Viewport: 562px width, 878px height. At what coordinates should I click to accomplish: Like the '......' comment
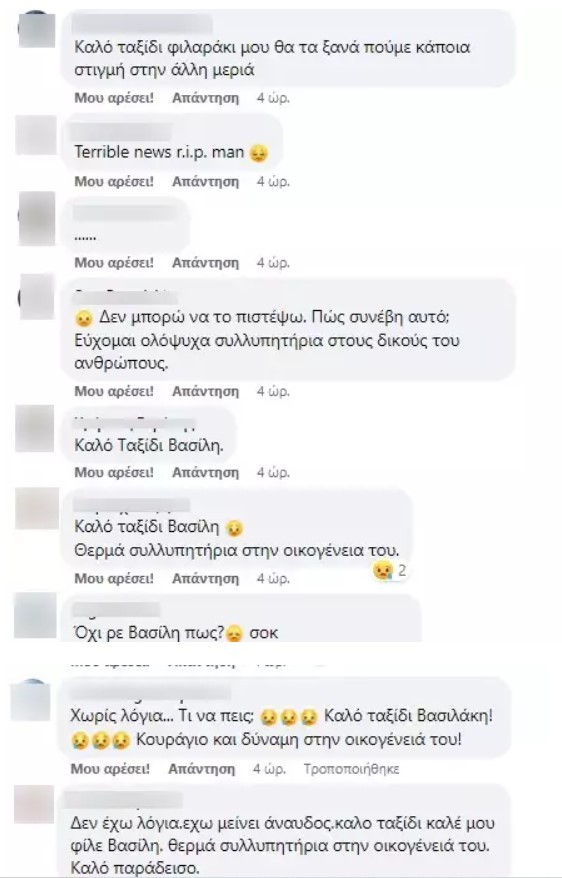tap(114, 263)
